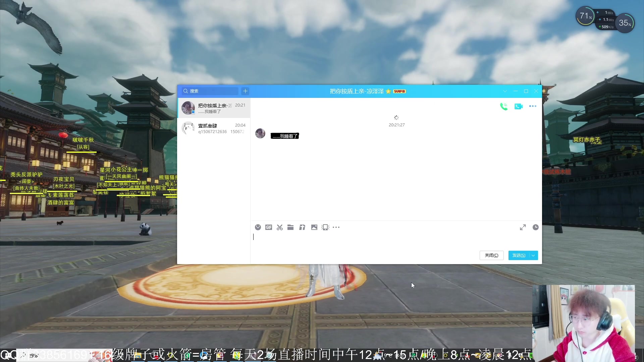Image resolution: width=644 pixels, height=362 pixels.
Task: Open the GIF sticker panel
Action: (269, 227)
